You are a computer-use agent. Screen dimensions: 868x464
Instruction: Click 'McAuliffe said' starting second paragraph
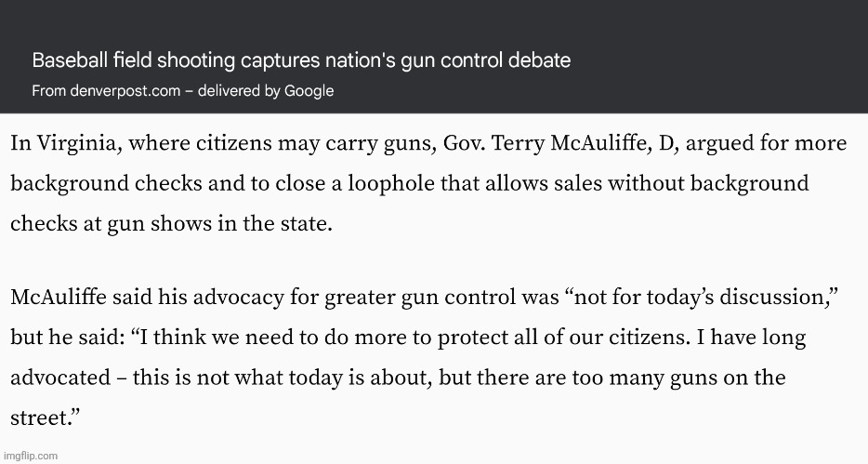click(82, 298)
